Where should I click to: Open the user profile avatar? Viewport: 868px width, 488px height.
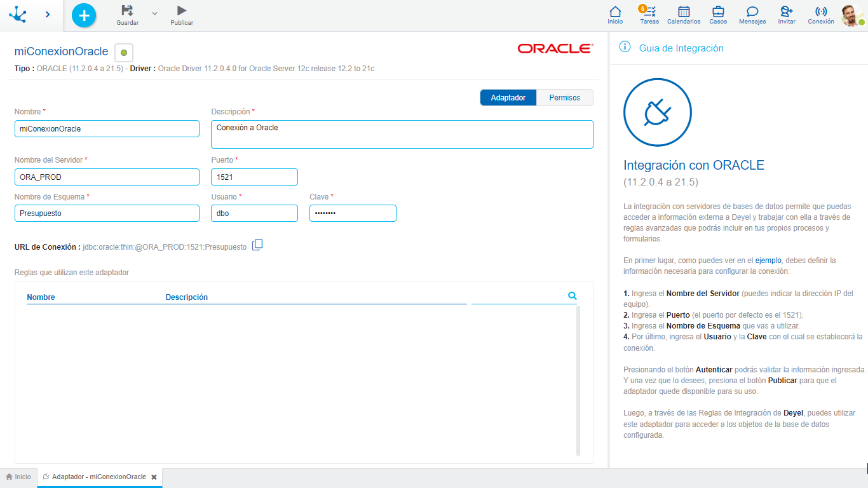[851, 15]
